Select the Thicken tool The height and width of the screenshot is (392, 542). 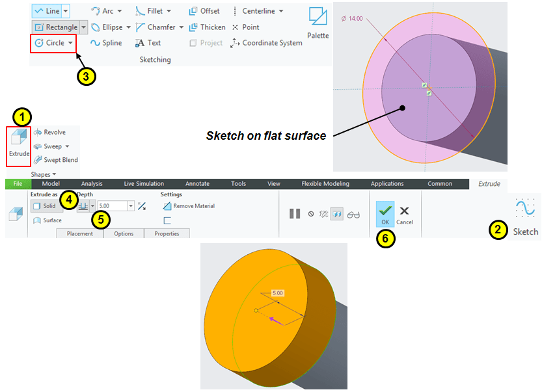click(207, 27)
